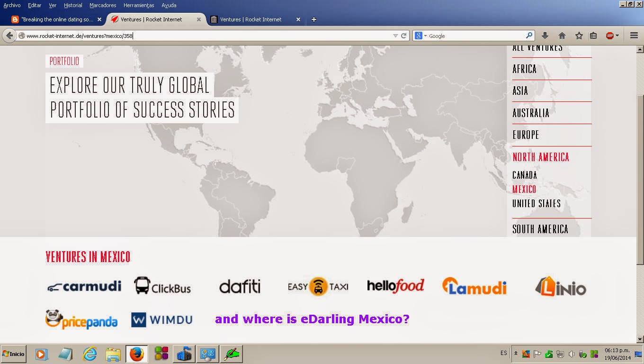Open the file explorer folder taskbar icon

[113, 354]
